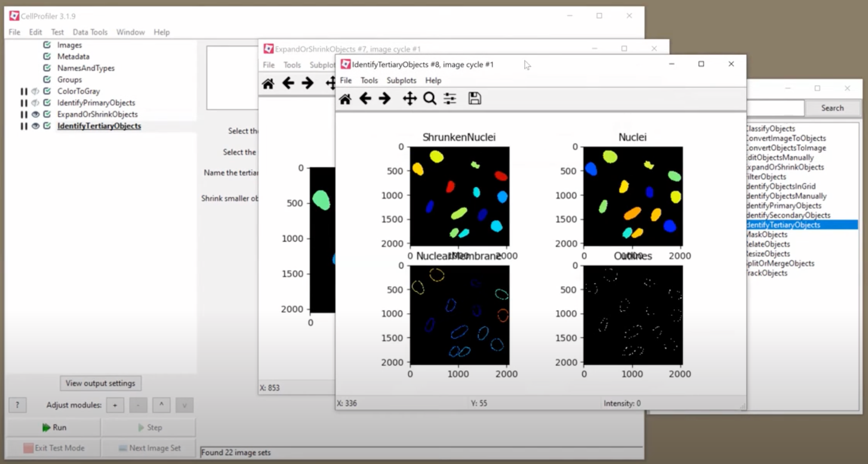Viewport: 868px width, 464px height.
Task: Click the question mark help button
Action: coord(17,405)
